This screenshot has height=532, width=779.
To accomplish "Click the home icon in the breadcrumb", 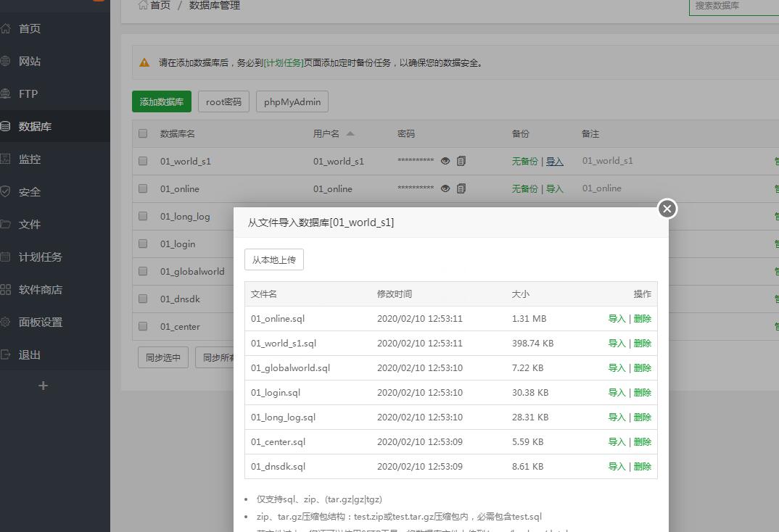I will [x=143, y=5].
